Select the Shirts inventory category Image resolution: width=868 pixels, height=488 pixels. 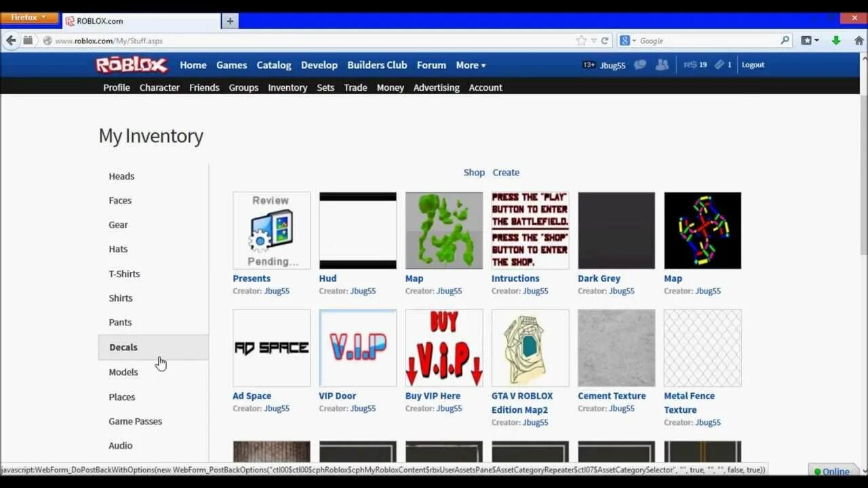click(121, 298)
